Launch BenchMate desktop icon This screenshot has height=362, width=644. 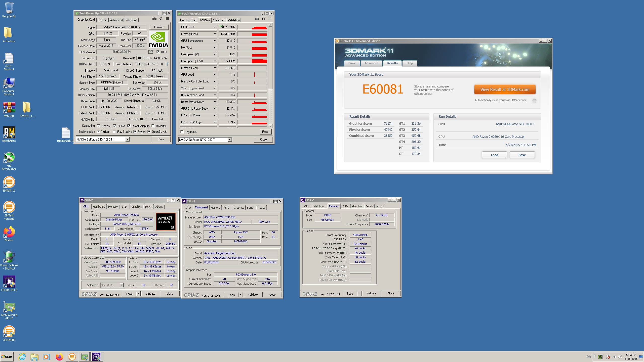9,134
